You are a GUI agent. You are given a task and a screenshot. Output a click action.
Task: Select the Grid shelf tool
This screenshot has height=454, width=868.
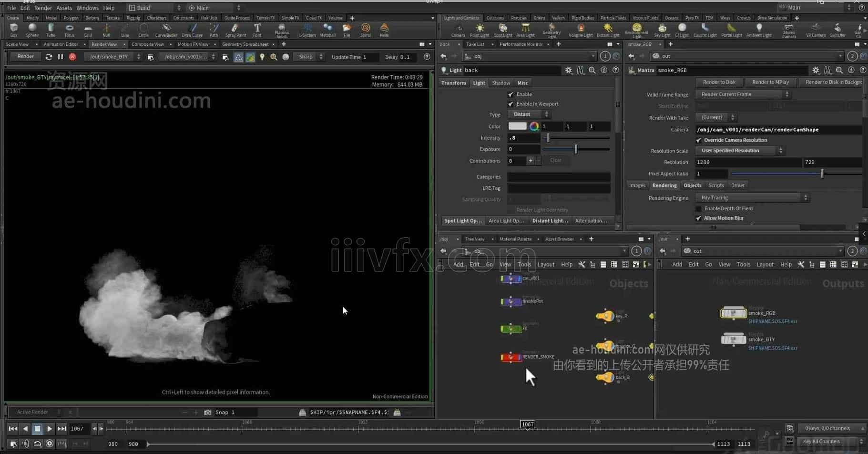[88, 30]
